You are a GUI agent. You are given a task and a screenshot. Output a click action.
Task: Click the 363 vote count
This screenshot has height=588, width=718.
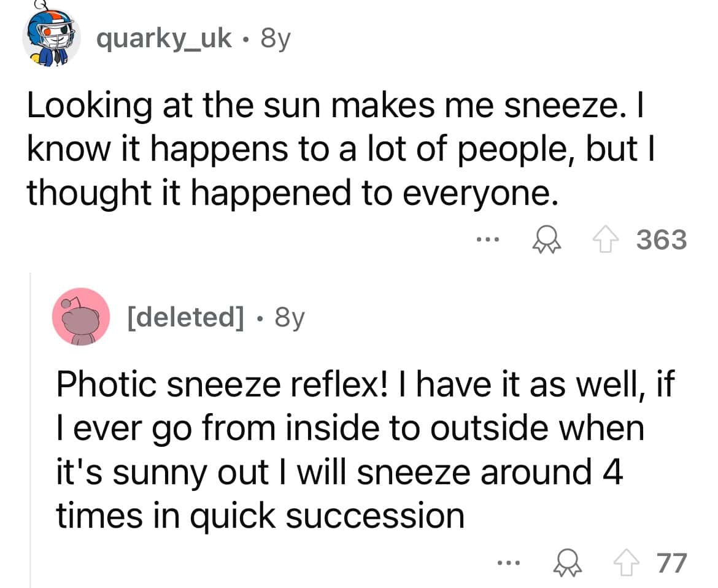click(660, 240)
